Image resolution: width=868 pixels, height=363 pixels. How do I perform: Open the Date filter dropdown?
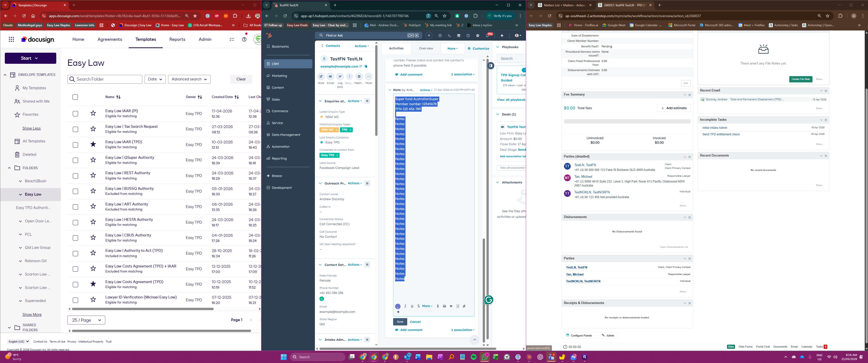(x=155, y=79)
